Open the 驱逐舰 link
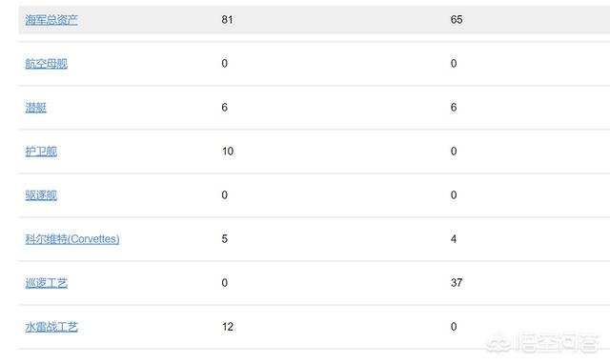The width and height of the screenshot is (610, 364). pyautogui.click(x=41, y=195)
